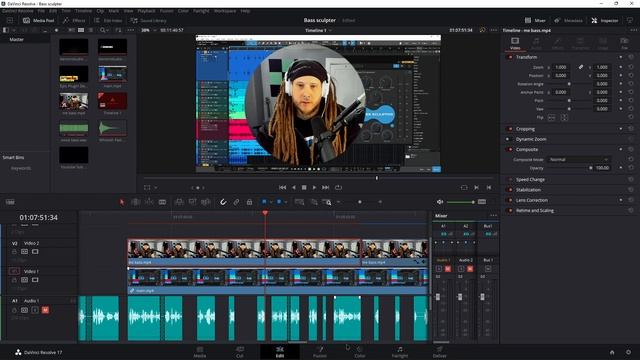
Task: Click the Overwrite Clip icon
Action: click(192, 202)
